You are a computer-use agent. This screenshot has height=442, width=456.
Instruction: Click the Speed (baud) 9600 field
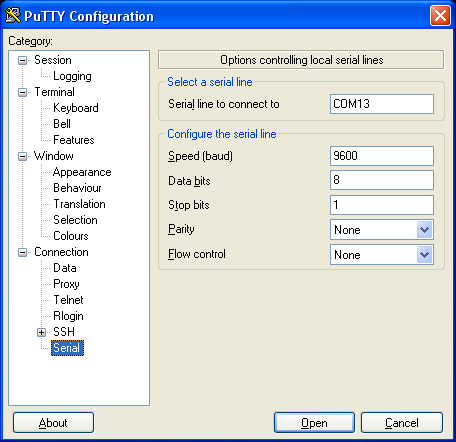click(382, 156)
